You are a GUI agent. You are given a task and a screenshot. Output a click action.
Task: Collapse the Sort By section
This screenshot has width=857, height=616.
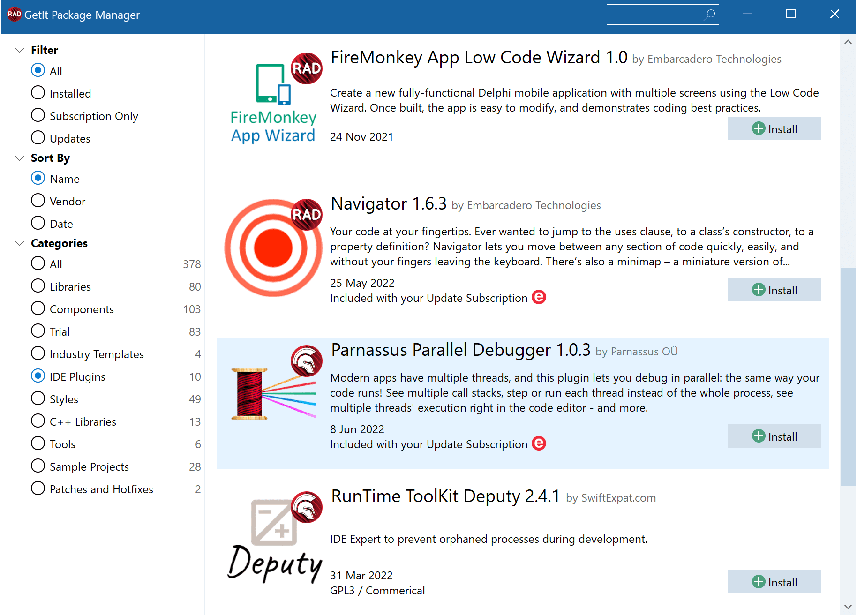coord(19,158)
